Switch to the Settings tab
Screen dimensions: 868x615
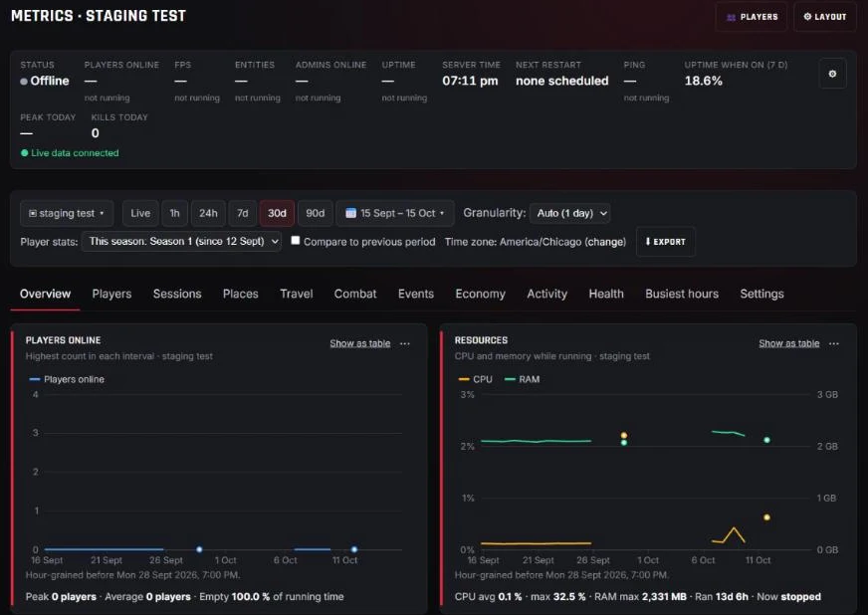pyautogui.click(x=761, y=294)
